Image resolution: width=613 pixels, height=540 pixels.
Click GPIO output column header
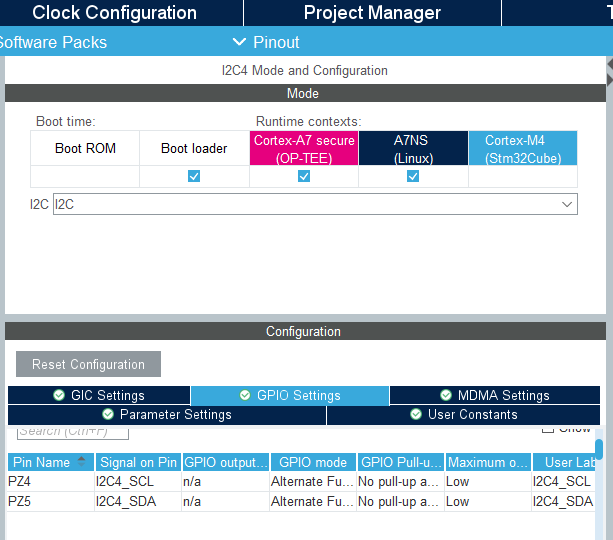226,462
